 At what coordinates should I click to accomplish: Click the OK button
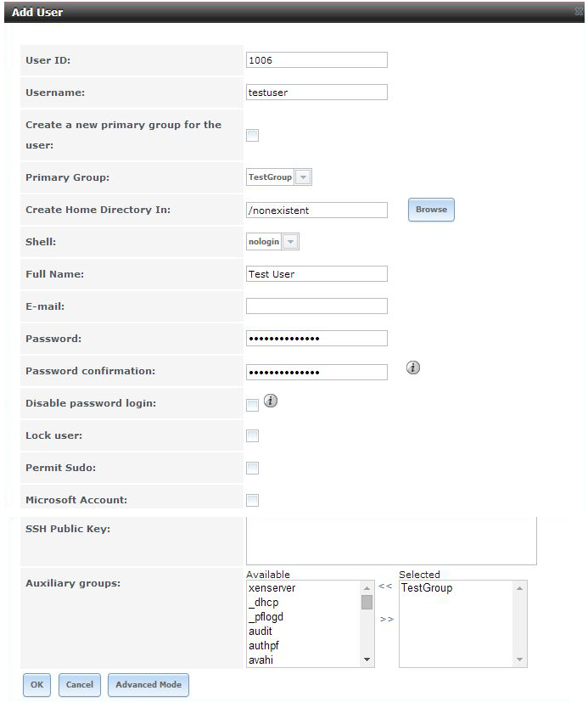[36, 685]
